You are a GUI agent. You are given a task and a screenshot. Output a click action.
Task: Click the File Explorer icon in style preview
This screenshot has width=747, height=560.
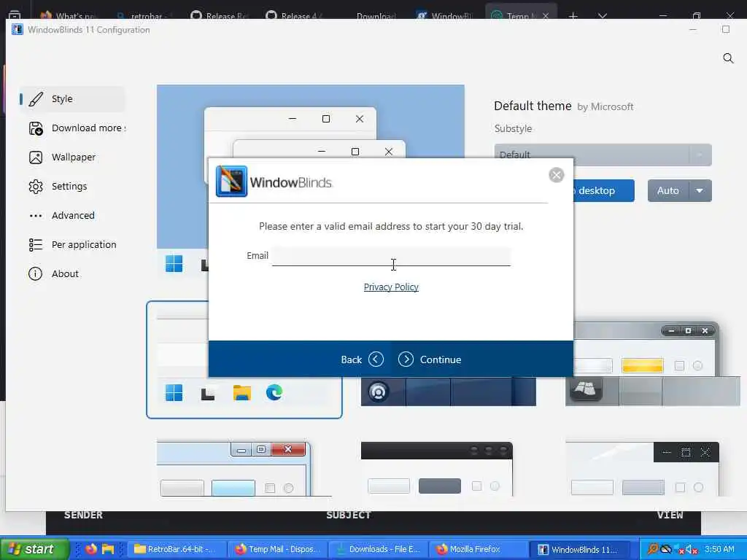pos(241,393)
